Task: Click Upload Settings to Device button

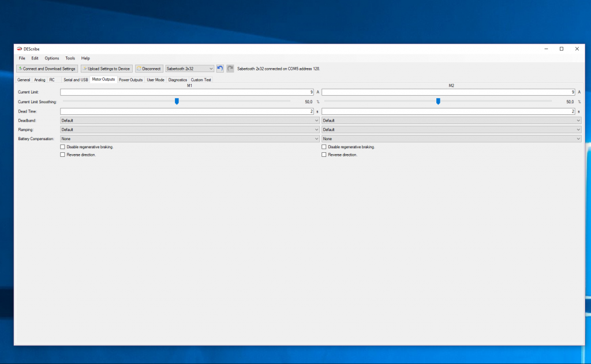Action: tap(107, 69)
